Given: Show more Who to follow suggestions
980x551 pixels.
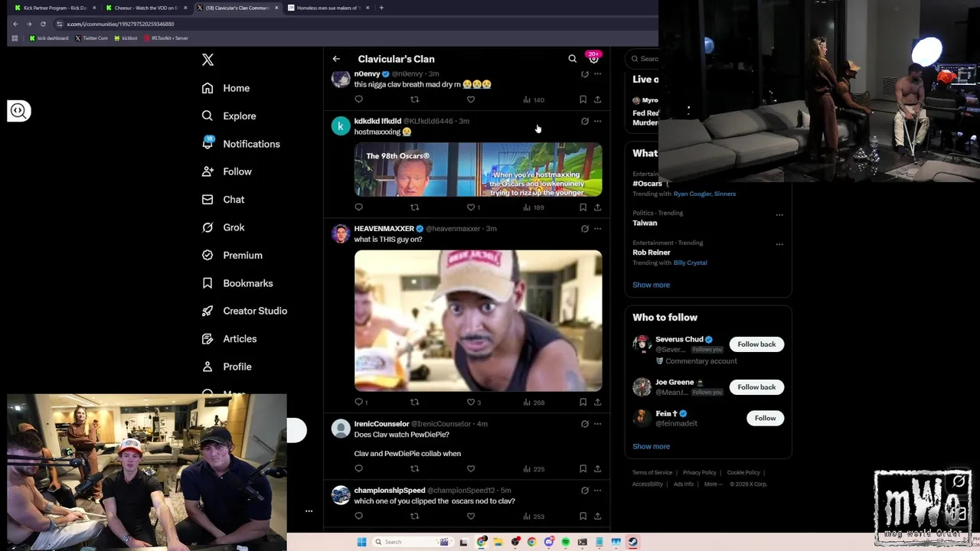Looking at the screenshot, I should (651, 446).
